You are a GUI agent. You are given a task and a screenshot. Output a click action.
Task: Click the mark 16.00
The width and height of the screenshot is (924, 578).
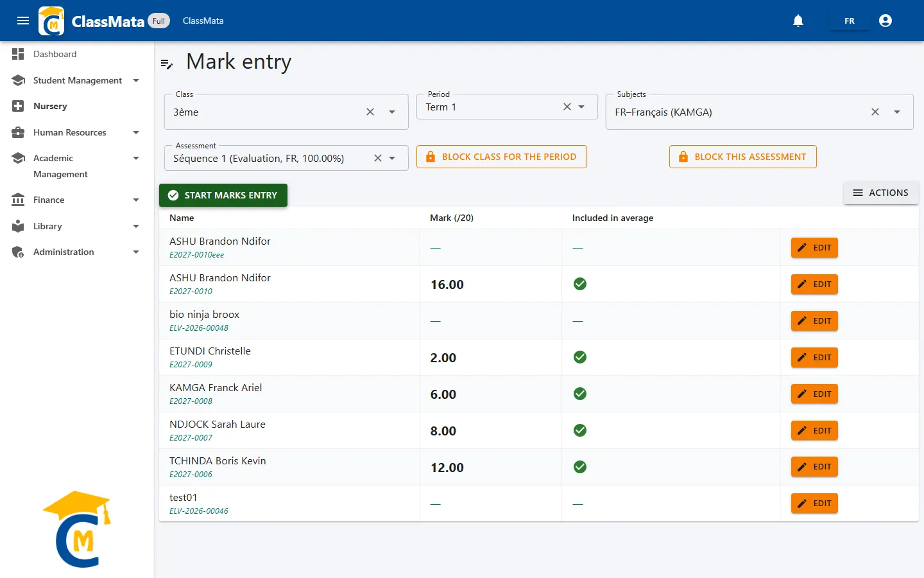[x=447, y=285]
